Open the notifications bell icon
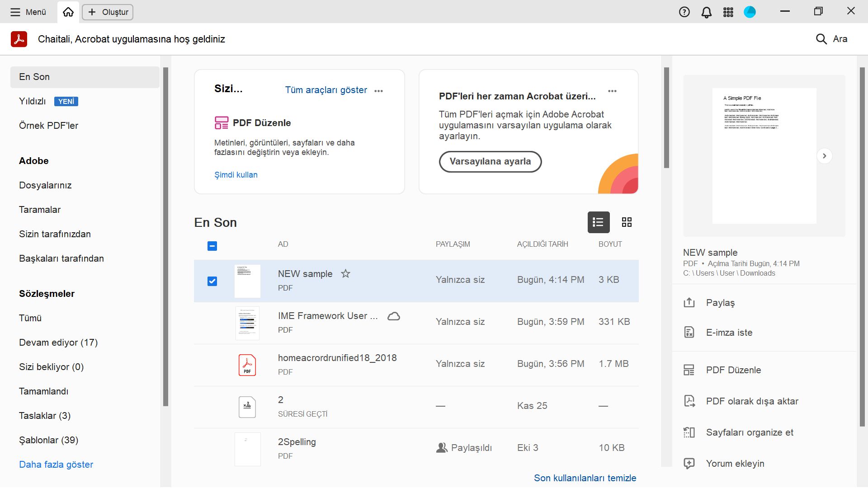This screenshot has height=488, width=868. (x=706, y=12)
